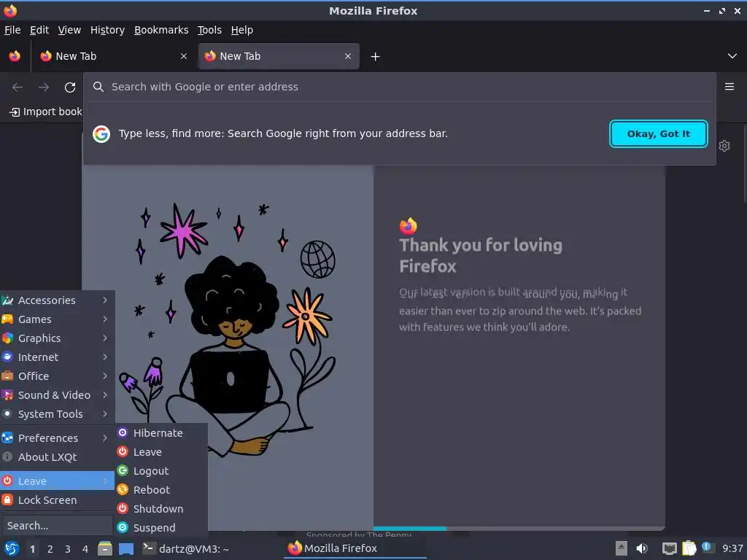Expand the Office submenu
This screenshot has height=560, width=747.
57,376
